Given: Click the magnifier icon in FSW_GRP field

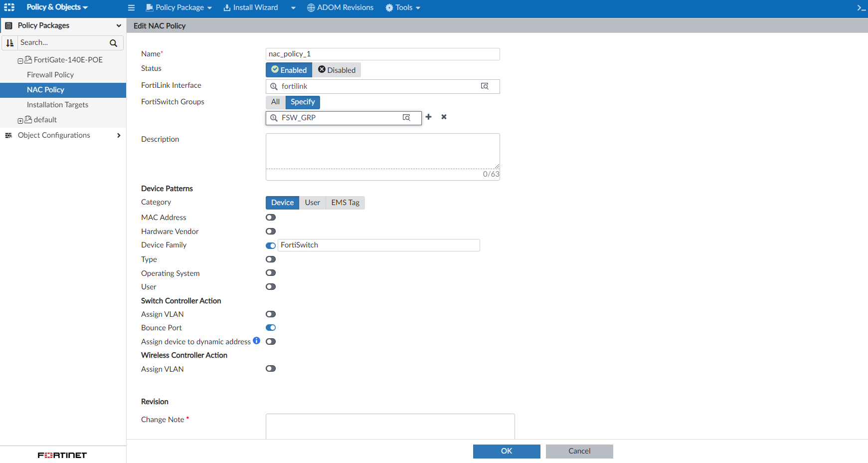Looking at the screenshot, I should [274, 118].
